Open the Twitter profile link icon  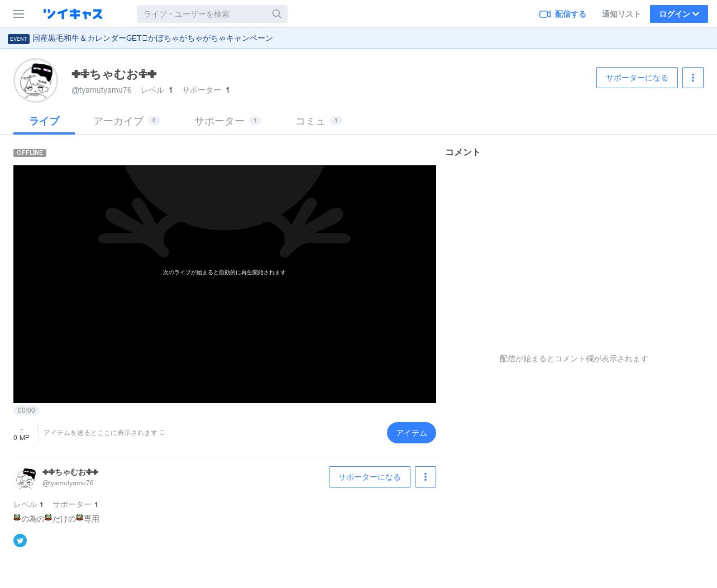(20, 541)
